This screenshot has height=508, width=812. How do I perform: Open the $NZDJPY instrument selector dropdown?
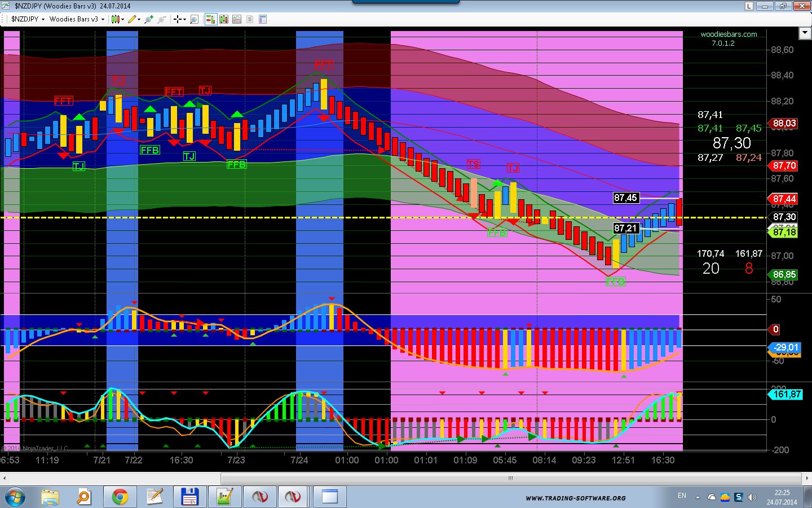27,19
